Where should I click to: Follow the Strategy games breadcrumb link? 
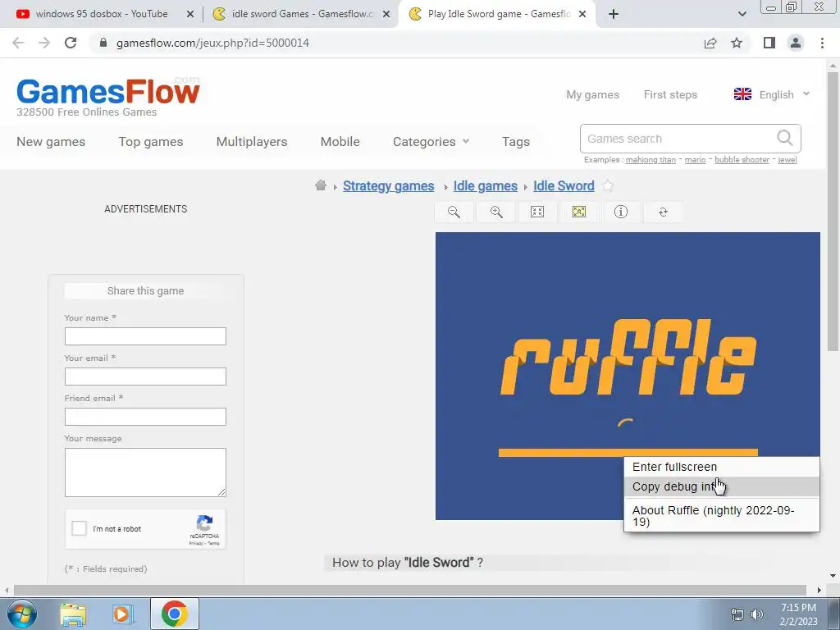point(388,186)
